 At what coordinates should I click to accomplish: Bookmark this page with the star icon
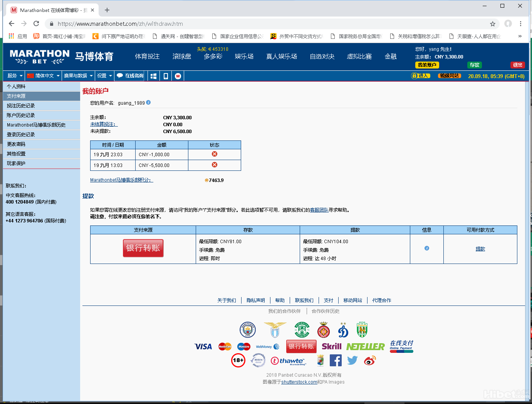tap(492, 24)
